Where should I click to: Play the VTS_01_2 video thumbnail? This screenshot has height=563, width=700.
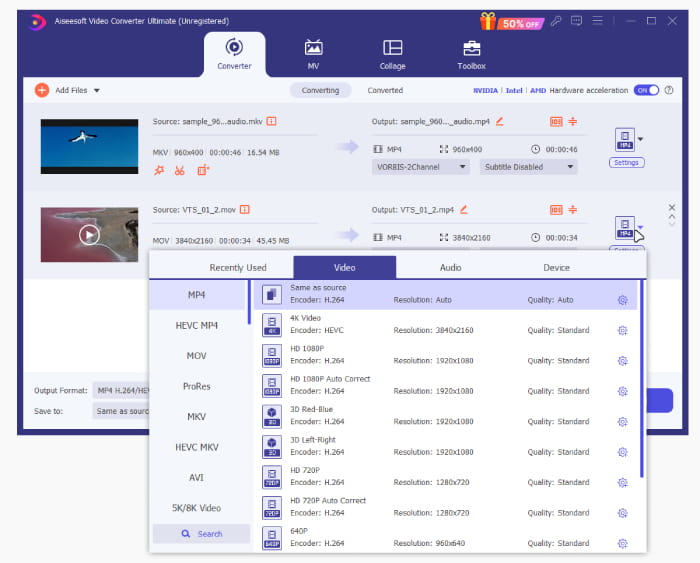coord(89,235)
